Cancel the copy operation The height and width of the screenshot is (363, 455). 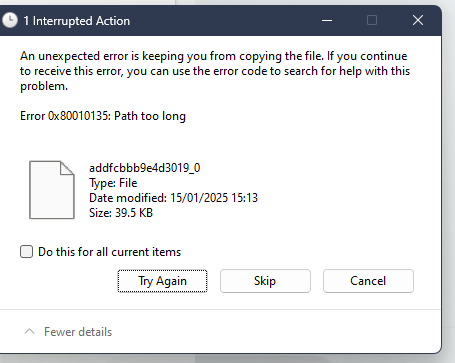368,281
